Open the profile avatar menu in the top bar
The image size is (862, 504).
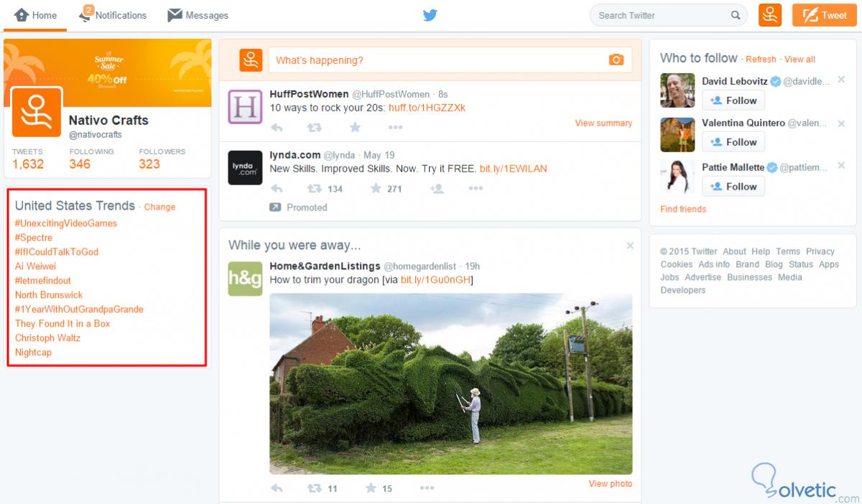click(x=770, y=15)
